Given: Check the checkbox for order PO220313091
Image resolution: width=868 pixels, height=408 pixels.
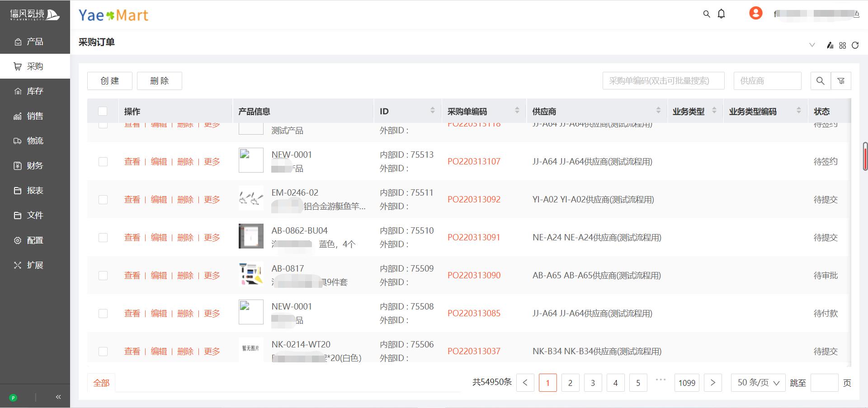Looking at the screenshot, I should coord(103,237).
